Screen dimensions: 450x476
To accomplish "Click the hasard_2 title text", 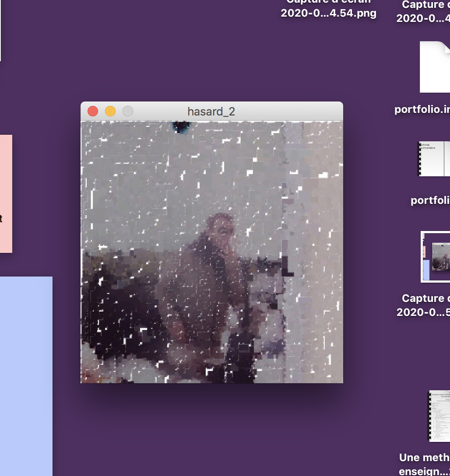I will point(211,112).
